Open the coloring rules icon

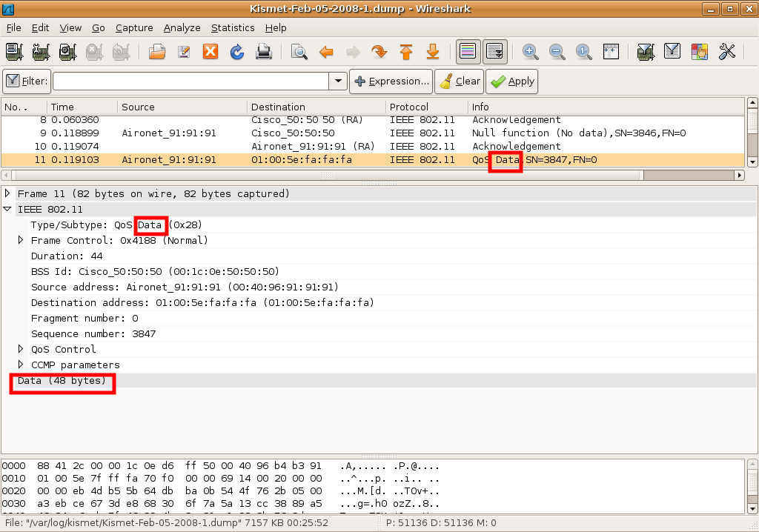tap(700, 51)
